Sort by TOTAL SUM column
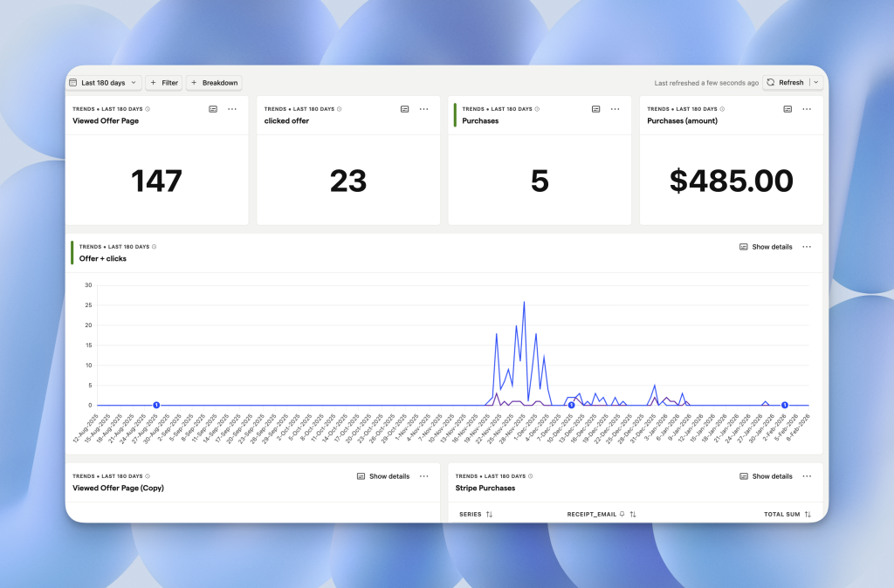The image size is (894, 588). coord(808,515)
